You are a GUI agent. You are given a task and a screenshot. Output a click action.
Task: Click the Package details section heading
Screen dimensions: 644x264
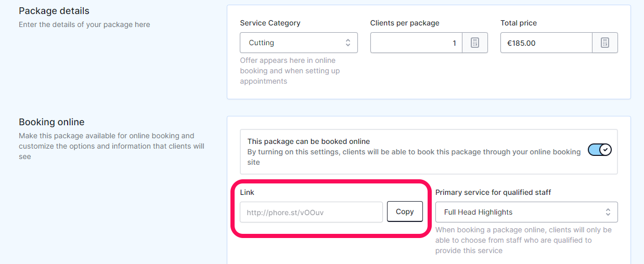pyautogui.click(x=54, y=11)
